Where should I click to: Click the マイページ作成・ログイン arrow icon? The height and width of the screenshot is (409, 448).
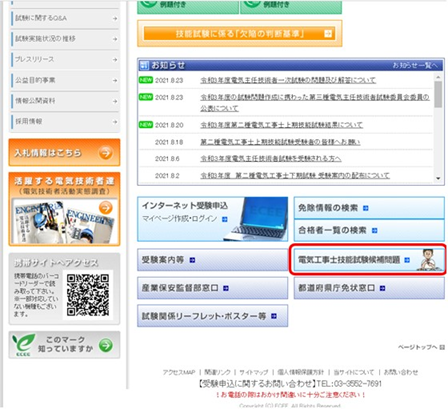[x=225, y=219]
